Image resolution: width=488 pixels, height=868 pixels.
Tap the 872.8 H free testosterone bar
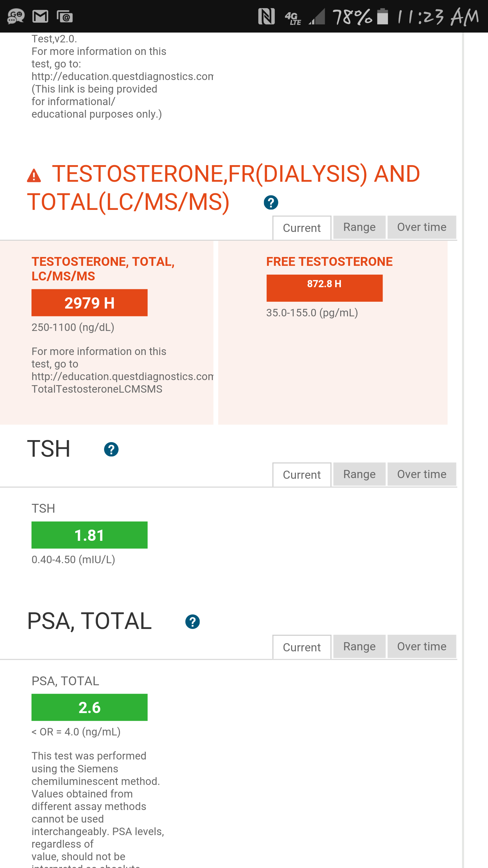(x=324, y=288)
